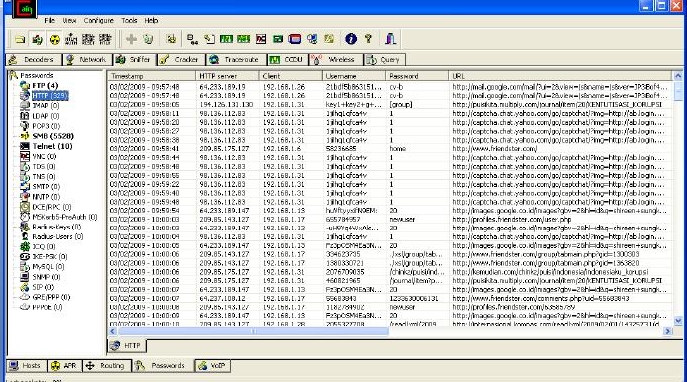Switch to the Cracker tab
Screen dimensions: 687x382
(180, 60)
